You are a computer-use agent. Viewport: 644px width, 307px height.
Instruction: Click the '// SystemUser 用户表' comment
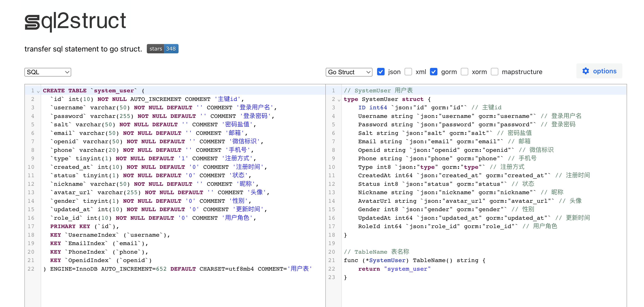point(378,91)
